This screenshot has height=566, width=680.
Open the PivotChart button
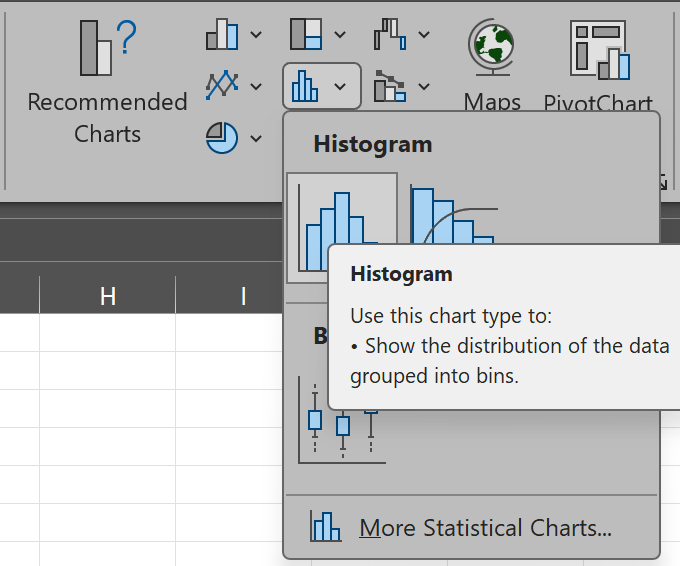coord(598,65)
